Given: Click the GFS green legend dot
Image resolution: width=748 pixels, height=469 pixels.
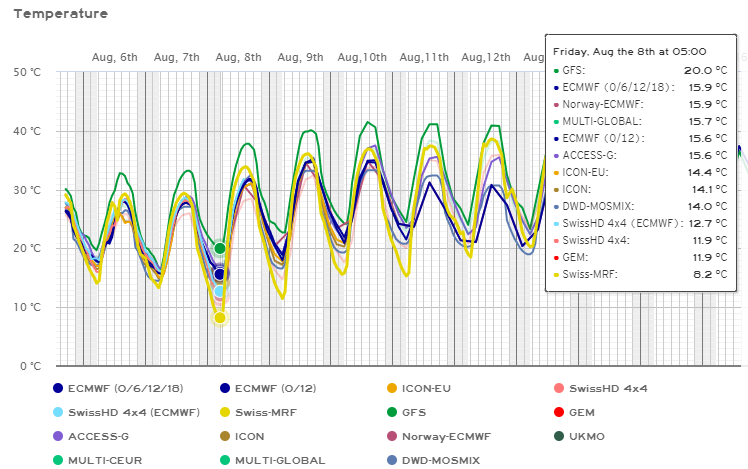Looking at the screenshot, I should pos(393,412).
